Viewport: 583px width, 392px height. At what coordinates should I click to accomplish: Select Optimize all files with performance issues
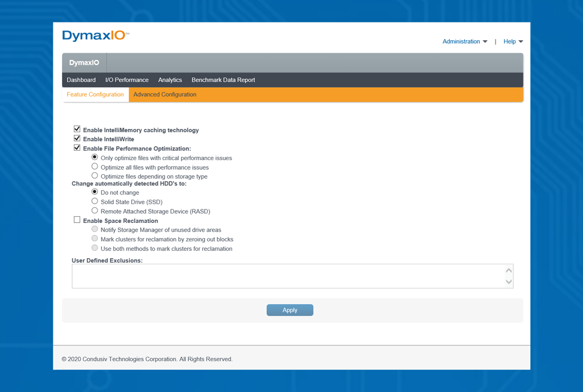pos(95,166)
